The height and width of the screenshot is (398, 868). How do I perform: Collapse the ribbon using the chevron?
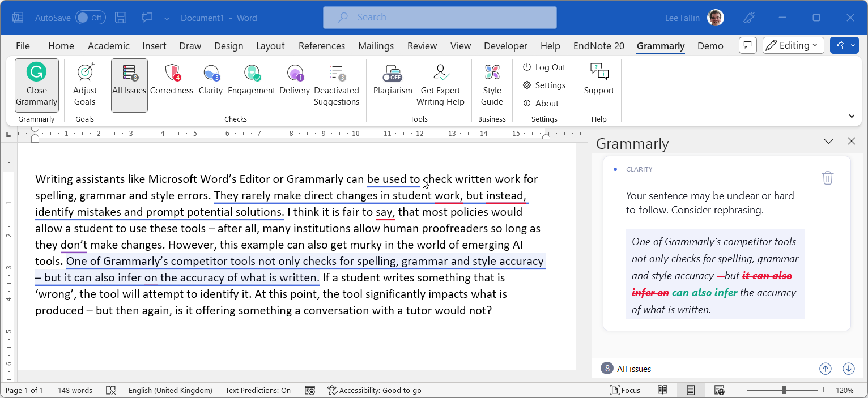(851, 116)
